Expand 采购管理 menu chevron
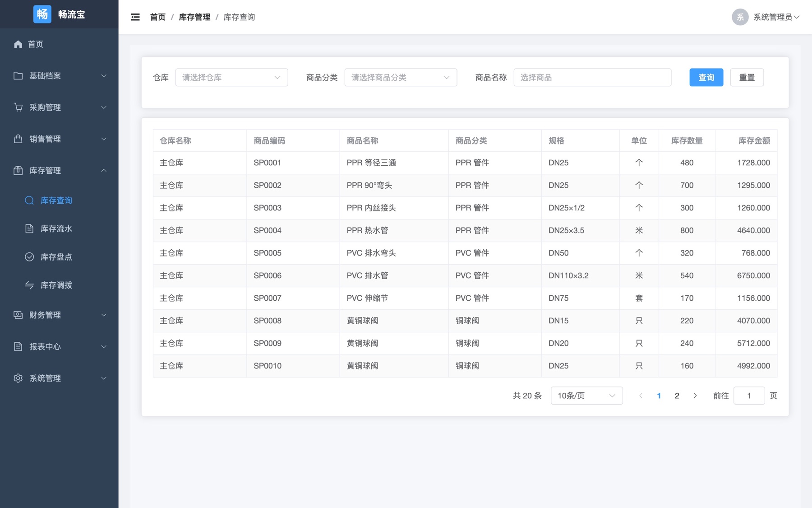 click(x=104, y=107)
